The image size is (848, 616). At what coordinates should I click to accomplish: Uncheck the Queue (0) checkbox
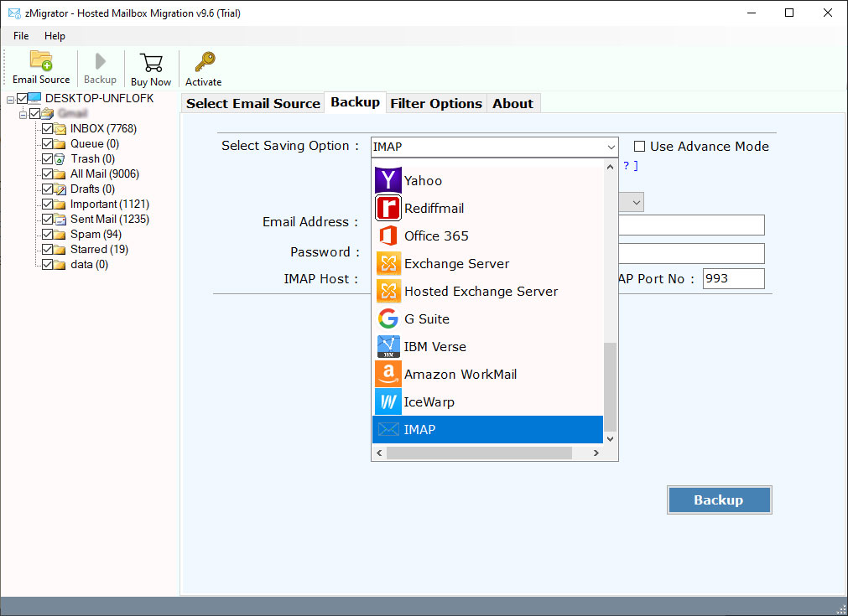pos(48,144)
